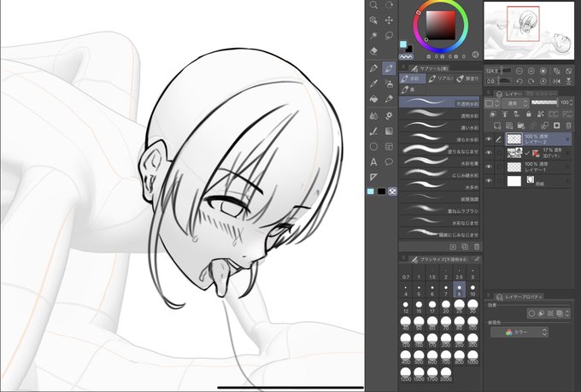Pick brush size 10
Screen dimensions: 581x392
472,290
